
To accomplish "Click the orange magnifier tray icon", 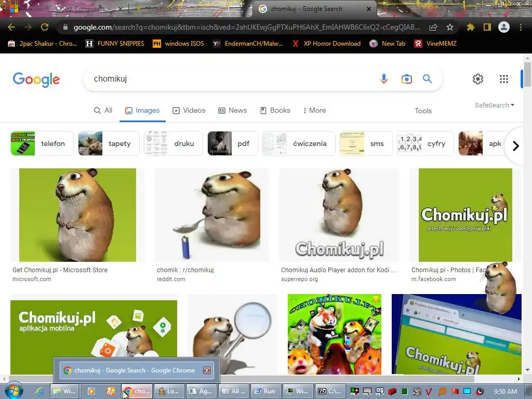I will click(442, 392).
